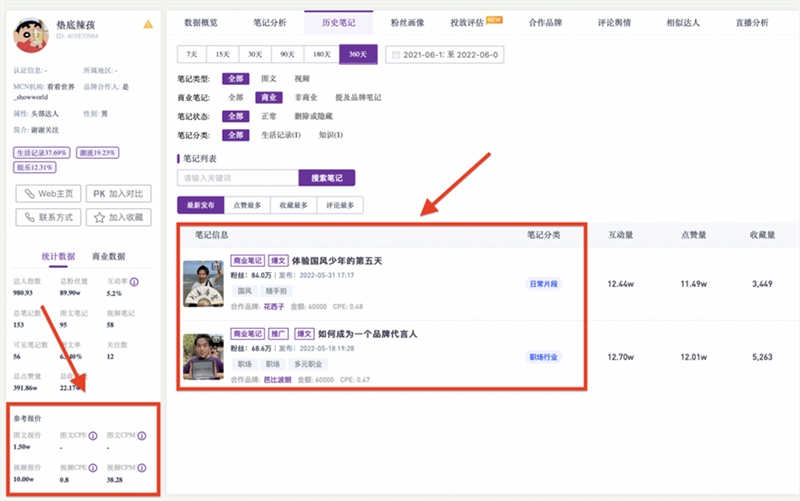Click the info icon next to 视频CPM
This screenshot has height=501, width=800.
click(x=142, y=468)
